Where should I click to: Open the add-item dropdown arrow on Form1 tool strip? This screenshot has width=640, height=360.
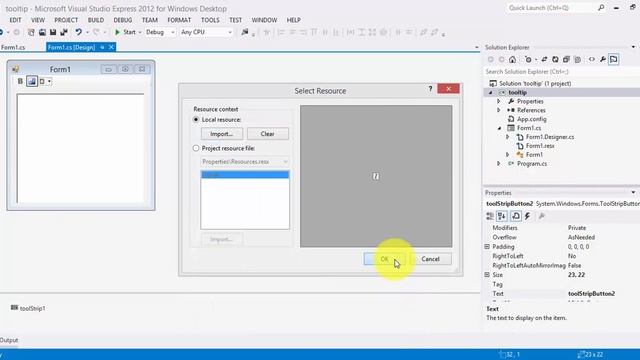coord(49,81)
